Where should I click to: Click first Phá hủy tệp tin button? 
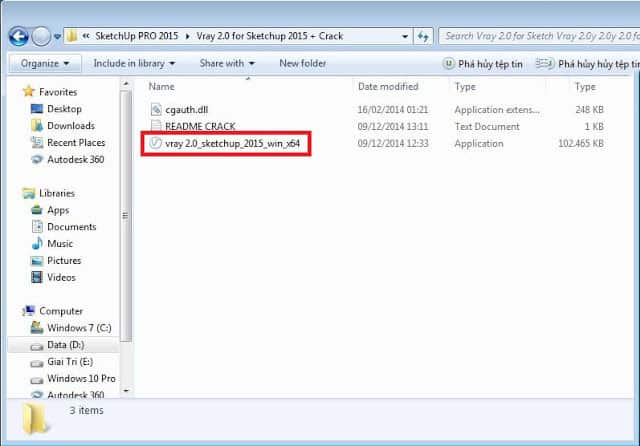coord(483,63)
